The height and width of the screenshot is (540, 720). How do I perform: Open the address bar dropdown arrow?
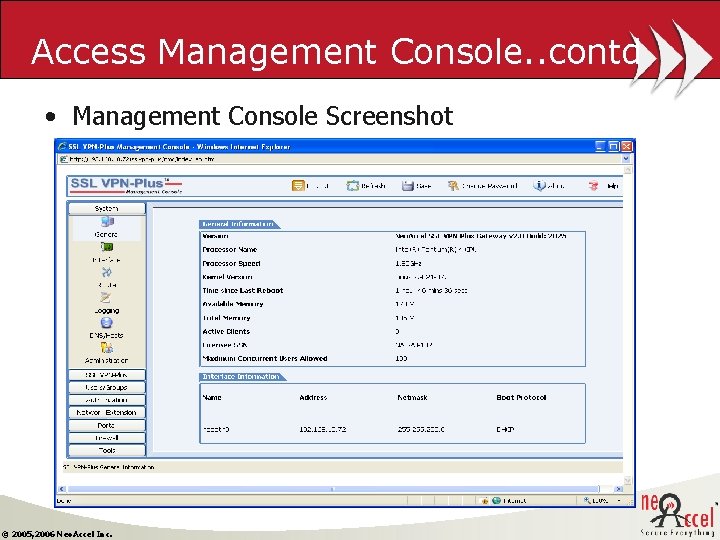click(625, 159)
